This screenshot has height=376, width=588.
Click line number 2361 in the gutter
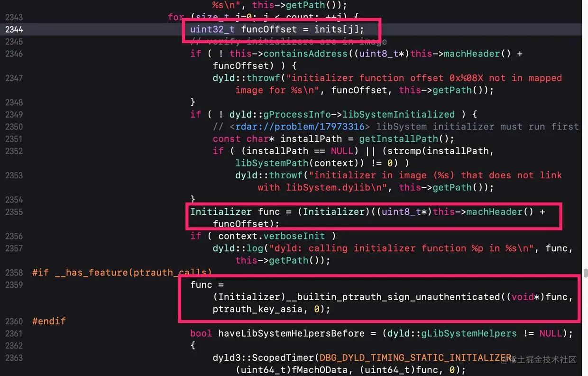click(14, 333)
